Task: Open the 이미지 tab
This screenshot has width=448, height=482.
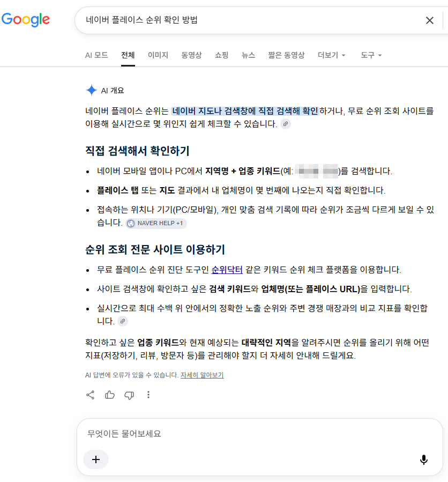Action: click(x=158, y=55)
